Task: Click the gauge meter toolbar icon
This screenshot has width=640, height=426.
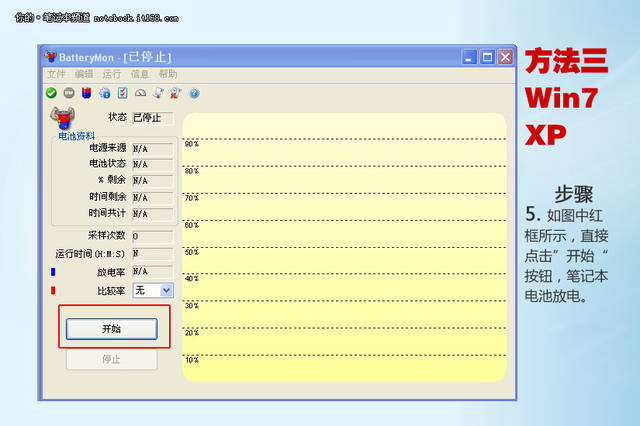Action: click(x=141, y=93)
